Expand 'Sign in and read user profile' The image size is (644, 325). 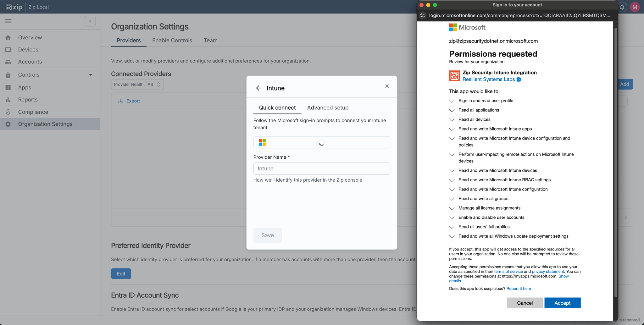pos(452,101)
